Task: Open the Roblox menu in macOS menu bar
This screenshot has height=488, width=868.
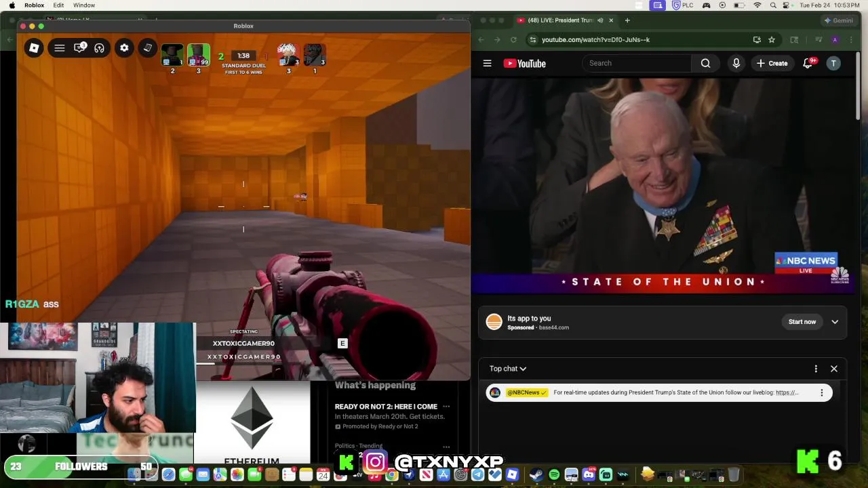Action: tap(34, 5)
